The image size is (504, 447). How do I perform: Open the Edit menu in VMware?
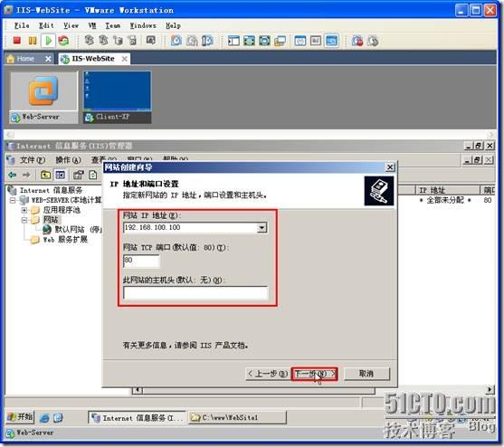click(46, 25)
